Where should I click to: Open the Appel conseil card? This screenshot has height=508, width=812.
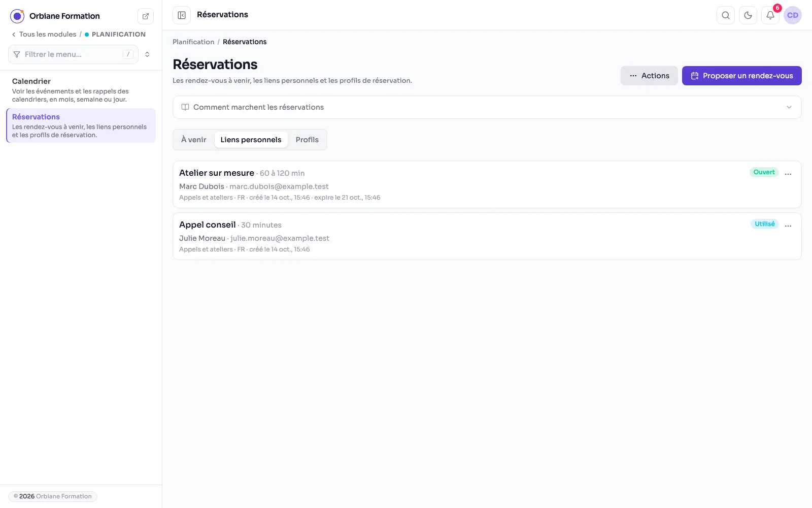(487, 236)
